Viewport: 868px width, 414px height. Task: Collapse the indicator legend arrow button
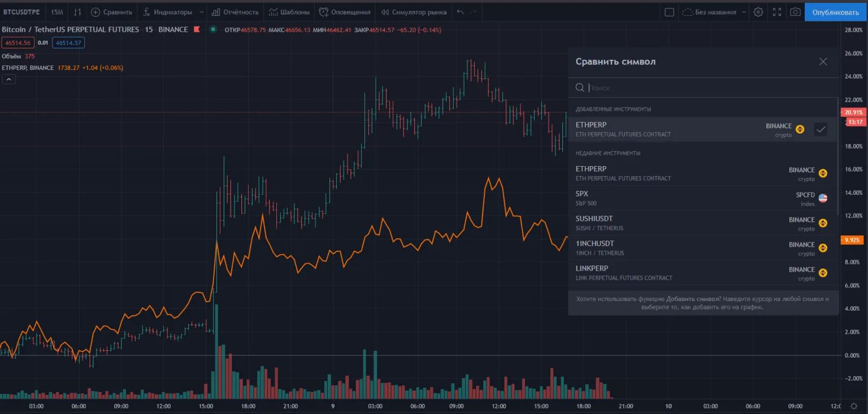coord(9,80)
